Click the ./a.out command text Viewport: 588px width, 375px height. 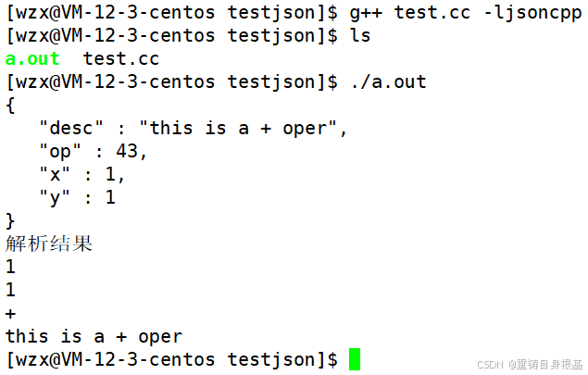(x=388, y=81)
